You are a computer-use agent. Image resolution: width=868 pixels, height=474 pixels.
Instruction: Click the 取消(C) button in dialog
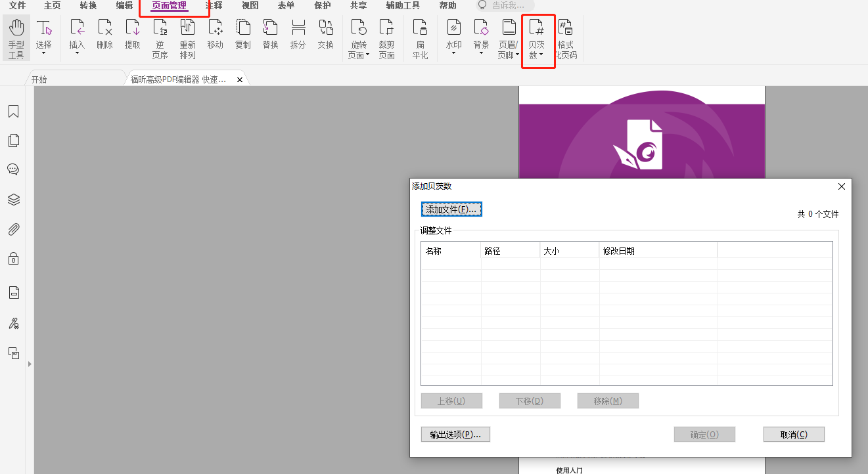793,435
